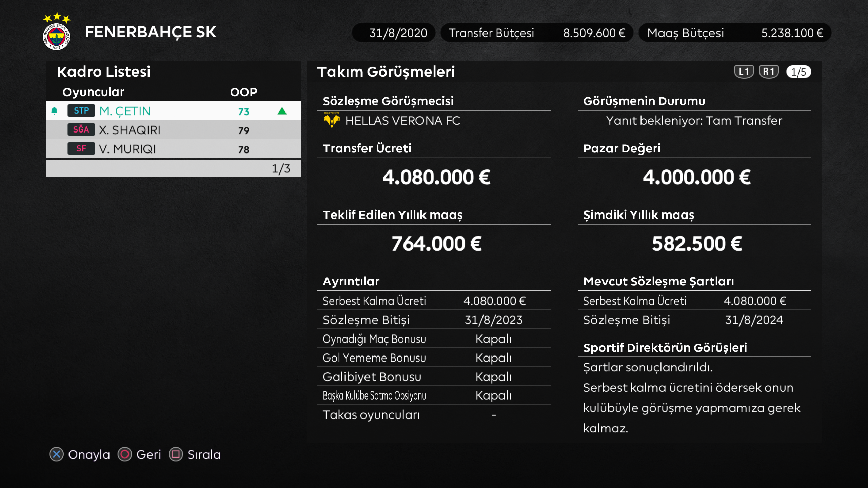This screenshot has height=488, width=868.
Task: Click the notification bell beside M. Çetin
Action: coord(54,111)
